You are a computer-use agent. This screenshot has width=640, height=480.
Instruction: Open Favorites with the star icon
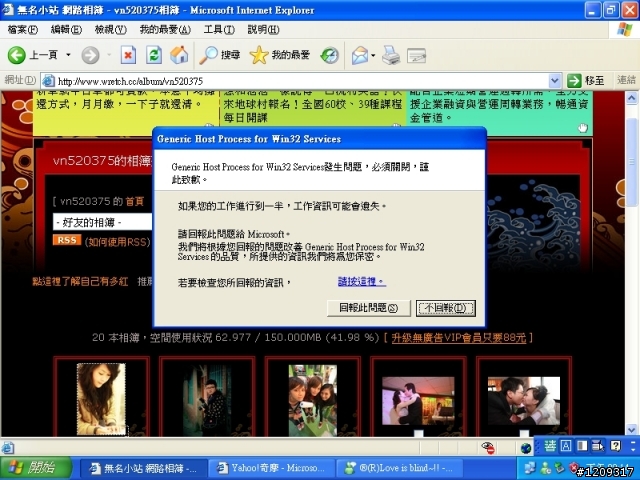259,55
